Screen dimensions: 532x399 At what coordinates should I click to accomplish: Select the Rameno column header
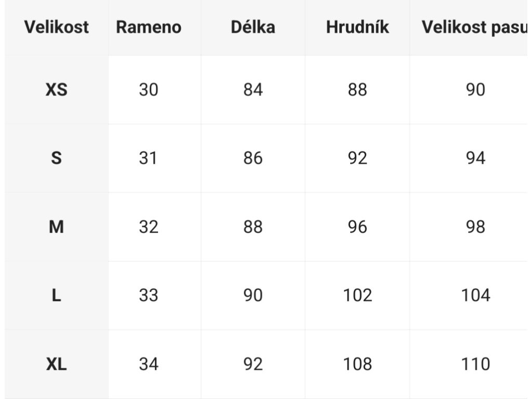149,27
